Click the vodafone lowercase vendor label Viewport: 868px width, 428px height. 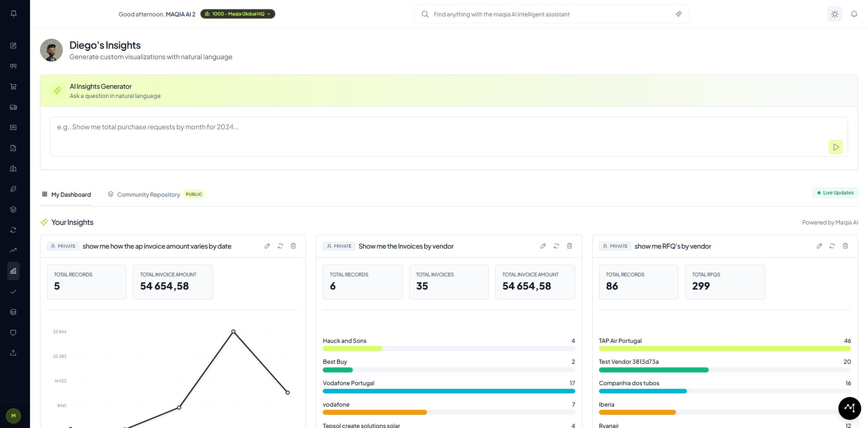tap(336, 404)
